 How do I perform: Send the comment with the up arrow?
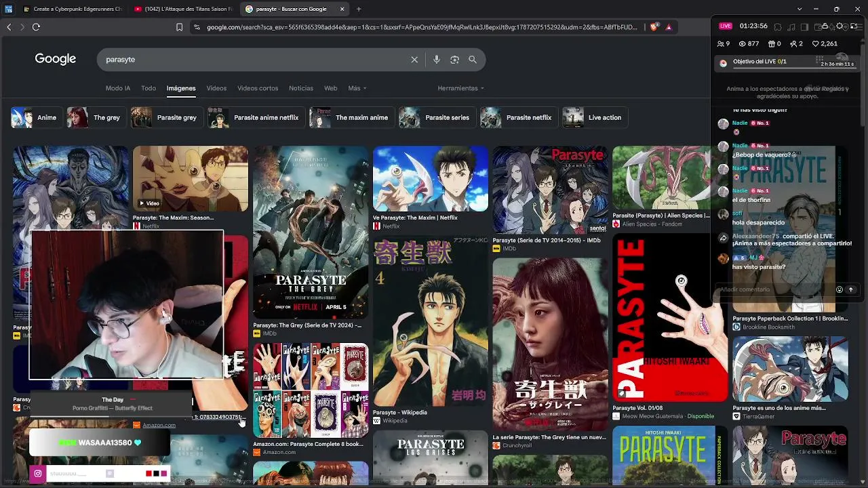851,289
